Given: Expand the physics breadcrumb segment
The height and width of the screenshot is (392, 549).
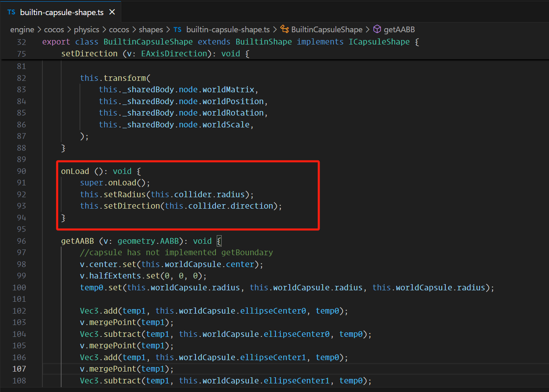Looking at the screenshot, I should 87,29.
